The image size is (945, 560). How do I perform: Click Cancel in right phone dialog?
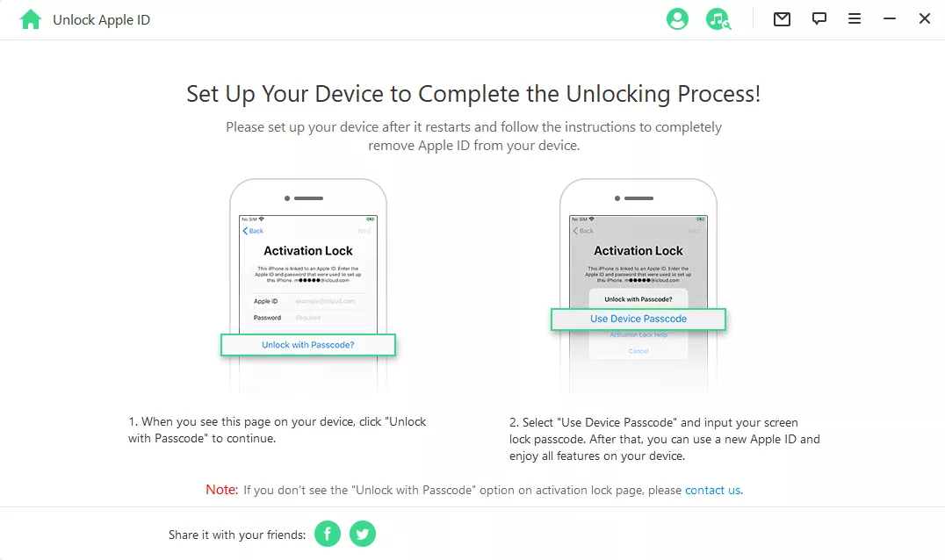[638, 351]
